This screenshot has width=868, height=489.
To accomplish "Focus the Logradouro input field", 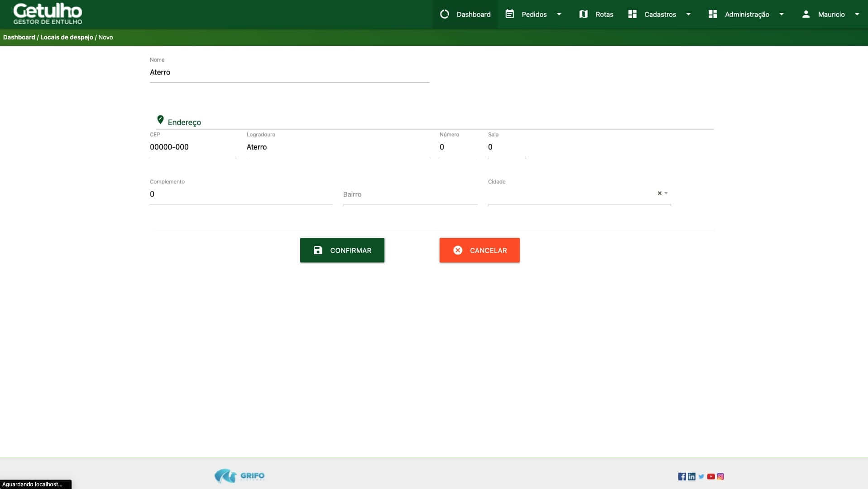I will 338,147.
